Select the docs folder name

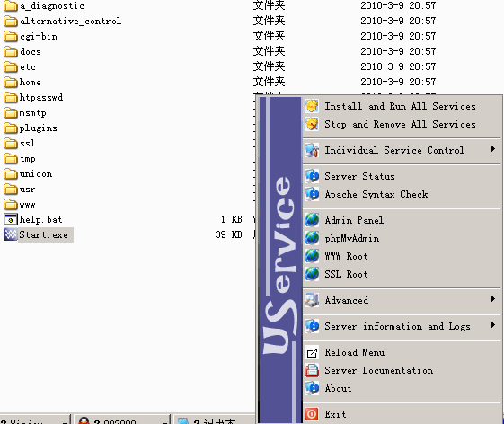tap(31, 51)
